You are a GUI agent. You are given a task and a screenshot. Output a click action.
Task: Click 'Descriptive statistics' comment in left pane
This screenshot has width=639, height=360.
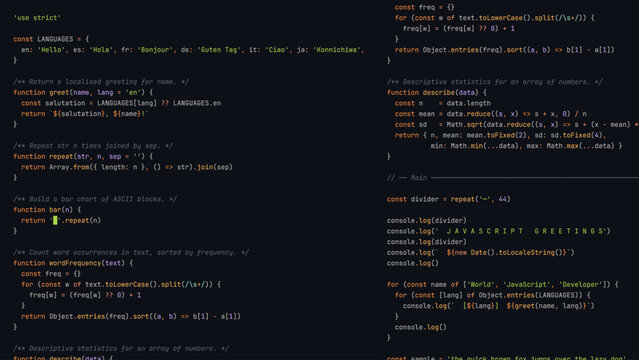(x=121, y=349)
